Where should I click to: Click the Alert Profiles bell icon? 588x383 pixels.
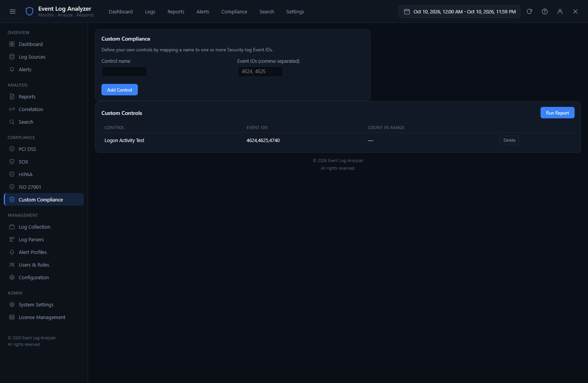(x=12, y=252)
